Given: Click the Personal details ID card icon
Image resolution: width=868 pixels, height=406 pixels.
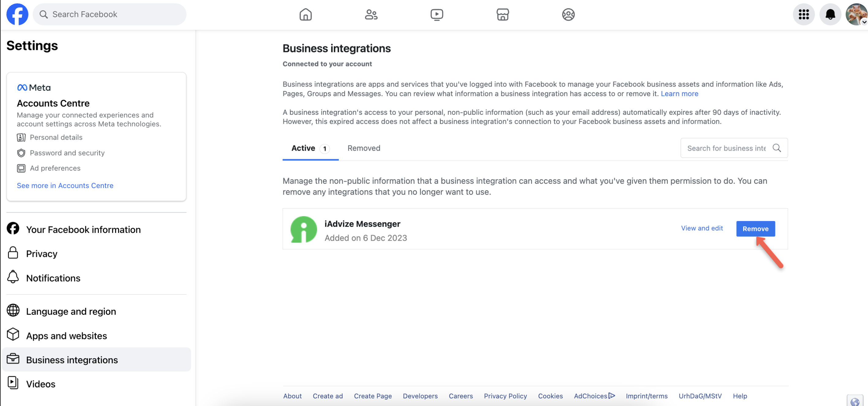Looking at the screenshot, I should pos(21,137).
